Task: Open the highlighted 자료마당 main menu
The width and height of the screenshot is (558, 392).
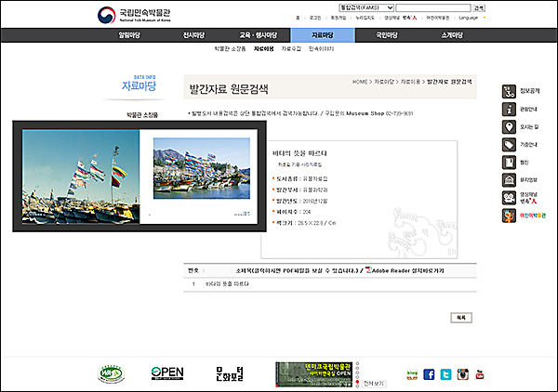Action: (x=323, y=35)
